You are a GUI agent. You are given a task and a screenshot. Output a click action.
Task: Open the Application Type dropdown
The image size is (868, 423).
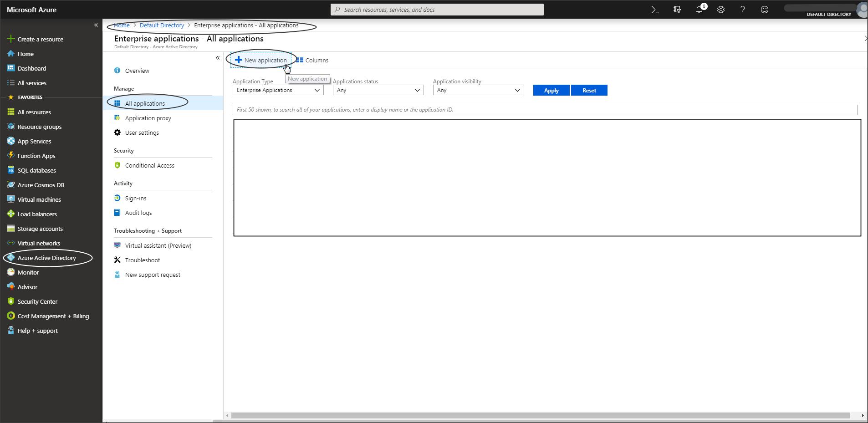tap(278, 90)
